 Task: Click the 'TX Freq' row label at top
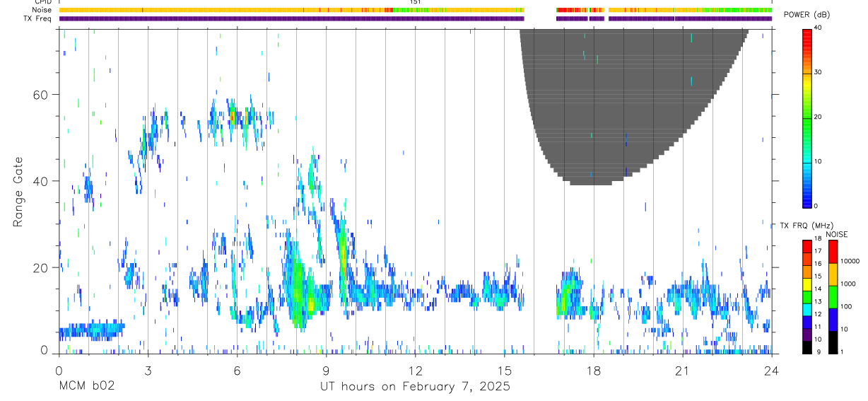38,18
